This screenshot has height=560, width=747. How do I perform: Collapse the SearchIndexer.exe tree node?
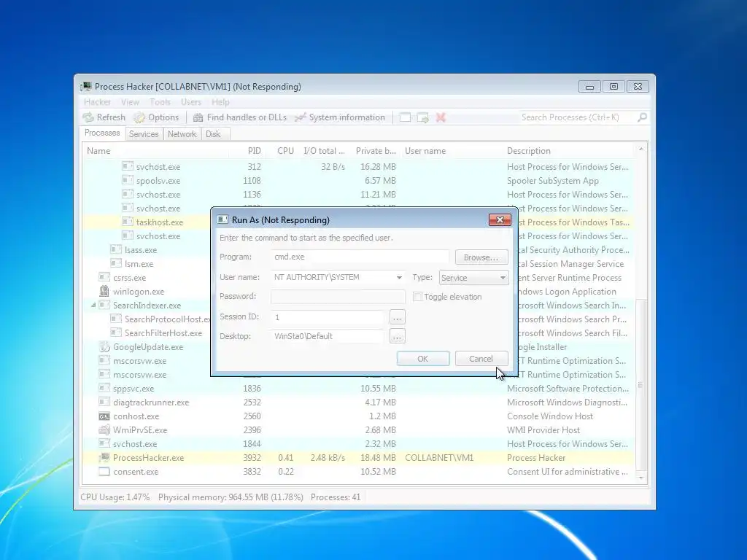pyautogui.click(x=93, y=306)
